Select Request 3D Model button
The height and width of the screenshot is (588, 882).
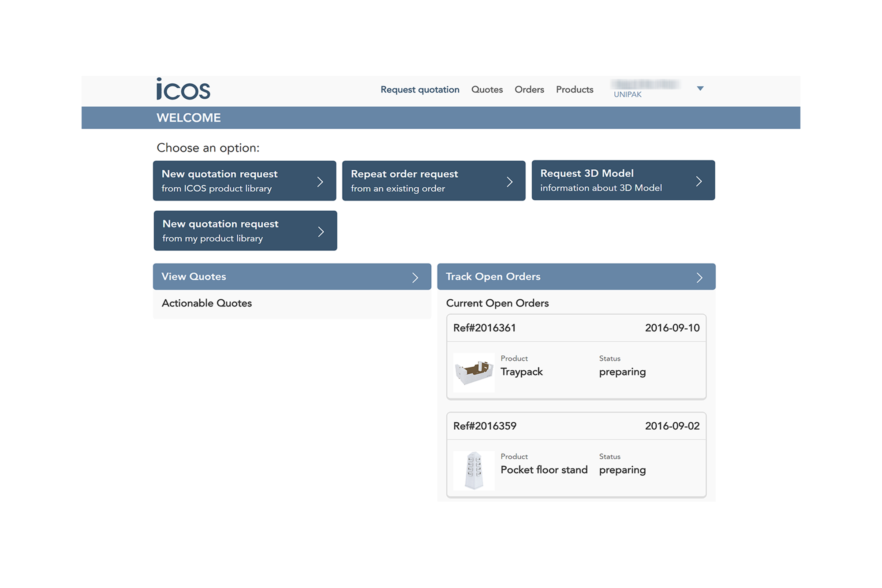click(x=623, y=180)
